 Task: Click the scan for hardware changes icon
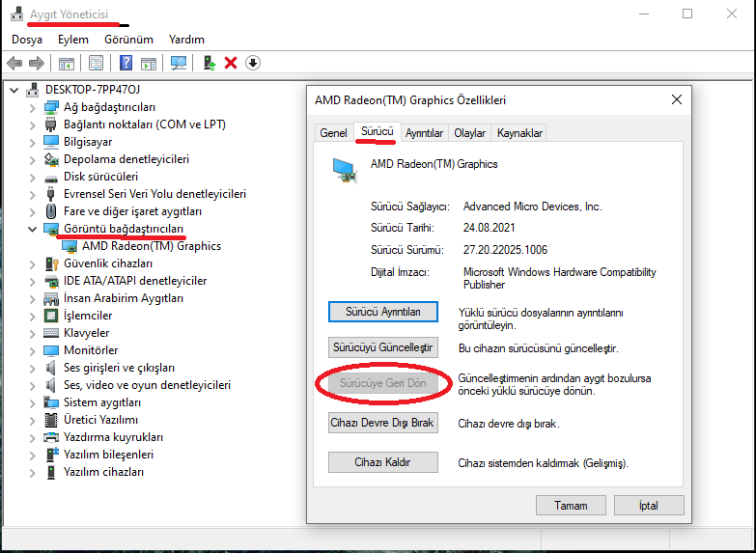tap(179, 63)
